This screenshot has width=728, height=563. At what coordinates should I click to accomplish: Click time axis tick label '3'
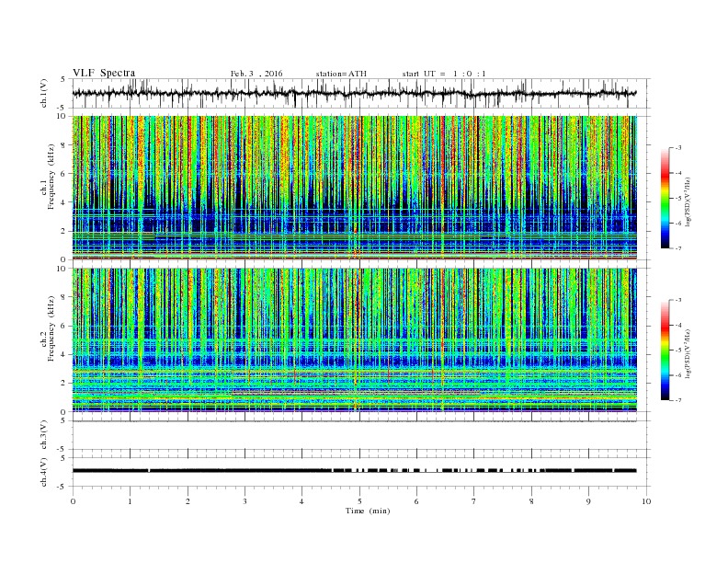tap(245, 501)
